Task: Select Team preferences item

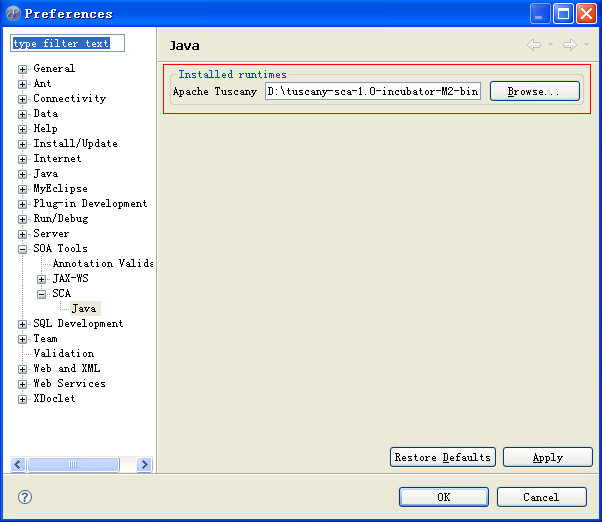Action: (45, 339)
